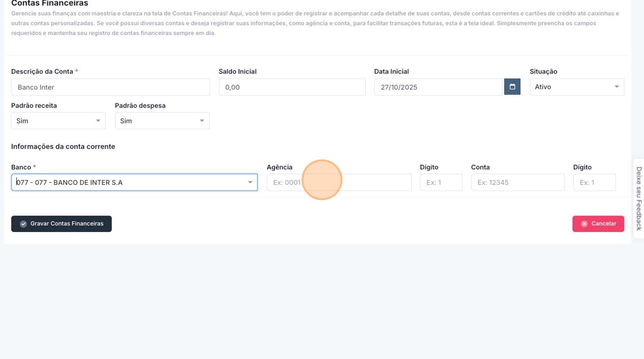Screen dimensions: 644x359
Task: Click the Dígito field after Conta
Action: pos(594,183)
